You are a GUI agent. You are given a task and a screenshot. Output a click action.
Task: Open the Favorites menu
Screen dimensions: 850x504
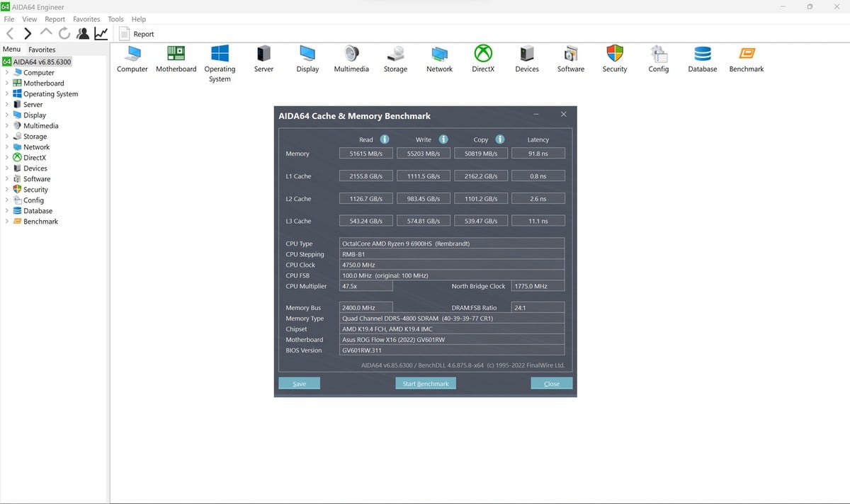pos(86,19)
